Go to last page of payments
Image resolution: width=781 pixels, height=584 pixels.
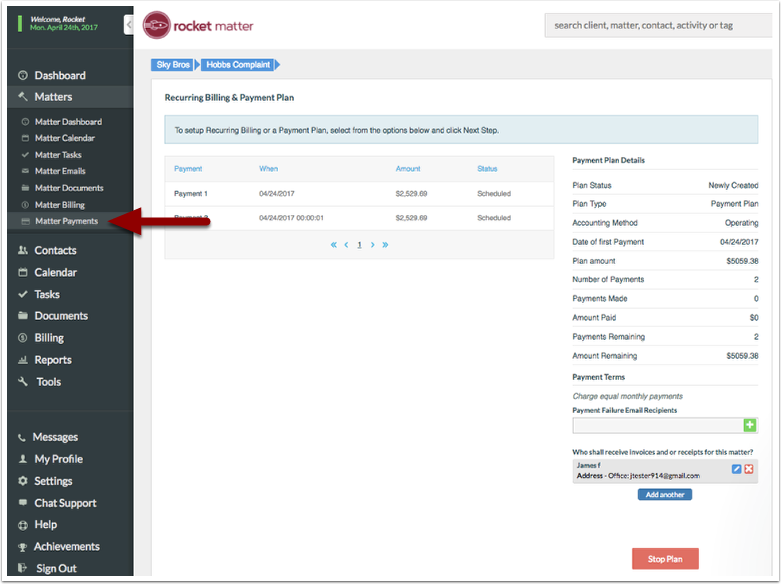click(x=385, y=245)
